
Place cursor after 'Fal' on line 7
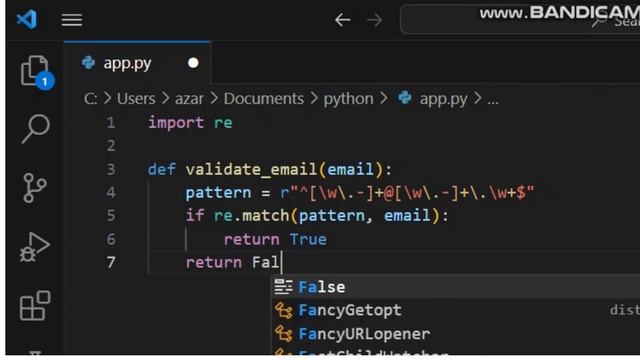pyautogui.click(x=281, y=262)
